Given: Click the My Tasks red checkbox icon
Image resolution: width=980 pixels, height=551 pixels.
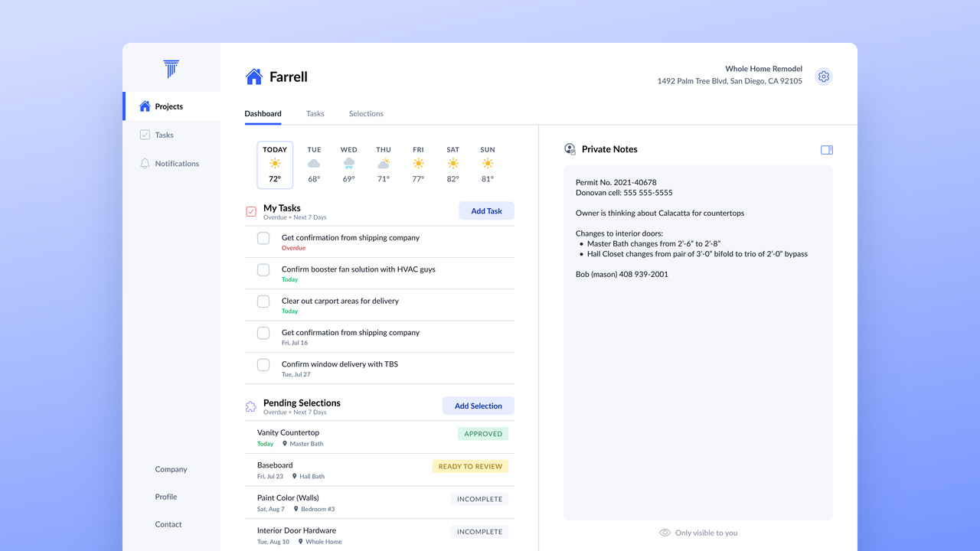Looking at the screenshot, I should (251, 211).
